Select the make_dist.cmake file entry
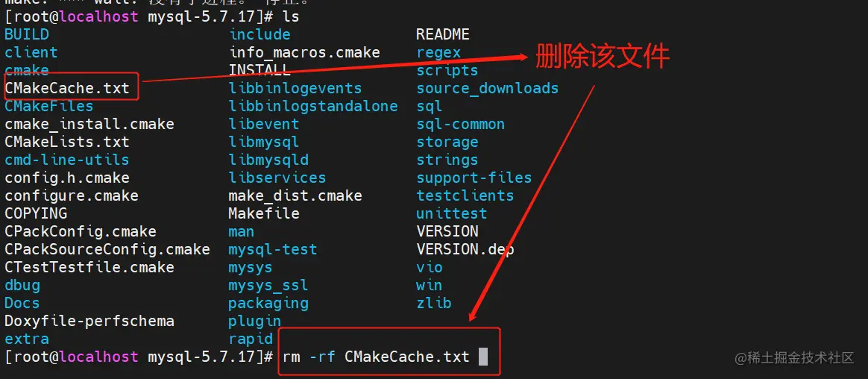 [x=295, y=195]
